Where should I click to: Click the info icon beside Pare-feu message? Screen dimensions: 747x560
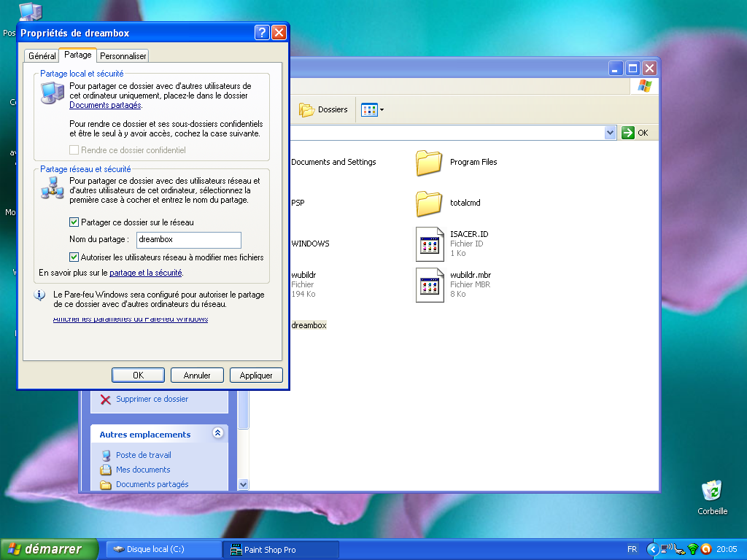coord(39,295)
